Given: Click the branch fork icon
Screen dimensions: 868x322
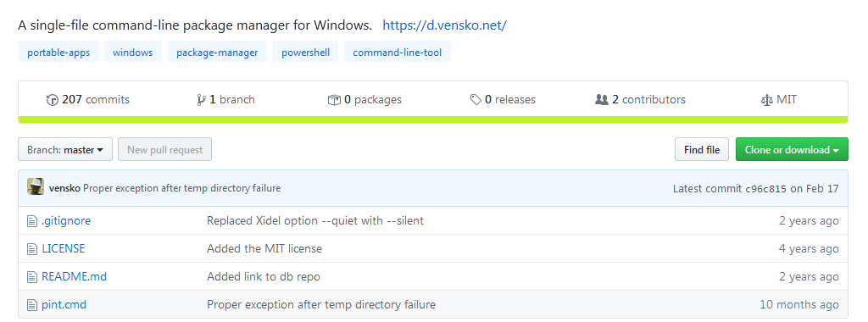Looking at the screenshot, I should click(201, 100).
